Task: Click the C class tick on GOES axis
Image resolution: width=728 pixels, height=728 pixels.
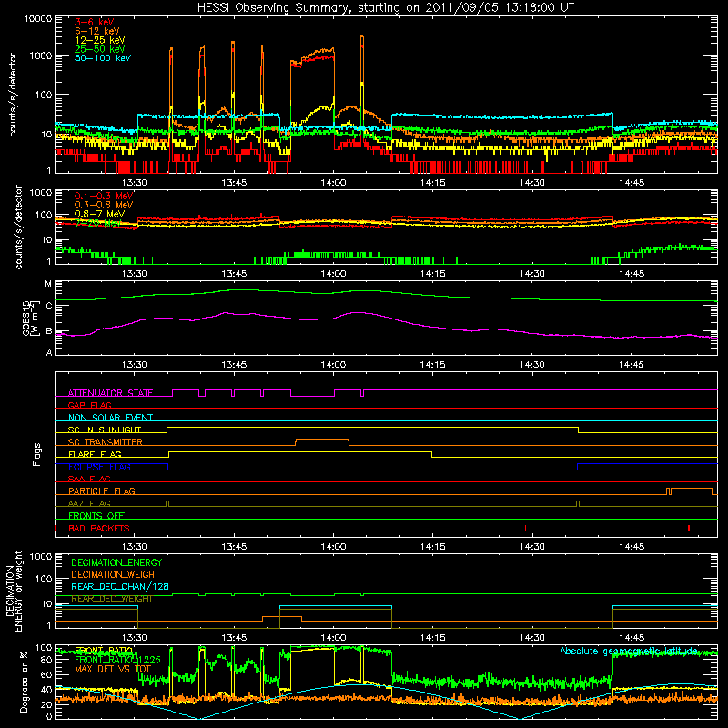Action: coord(49,307)
